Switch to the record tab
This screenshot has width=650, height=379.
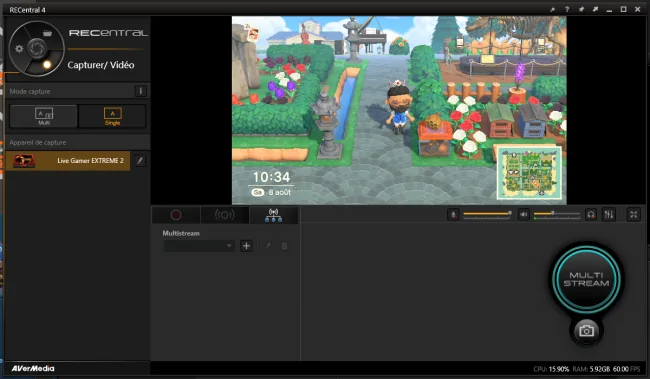tap(176, 215)
